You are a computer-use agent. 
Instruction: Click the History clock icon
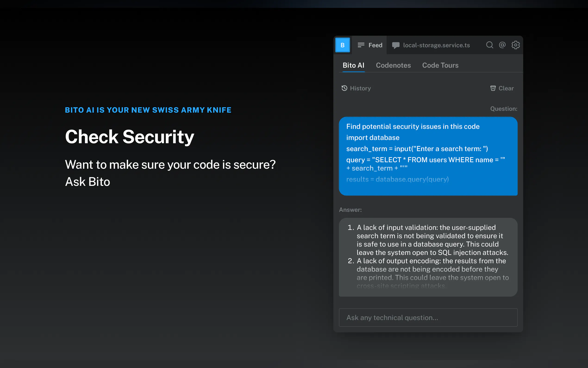click(x=344, y=88)
